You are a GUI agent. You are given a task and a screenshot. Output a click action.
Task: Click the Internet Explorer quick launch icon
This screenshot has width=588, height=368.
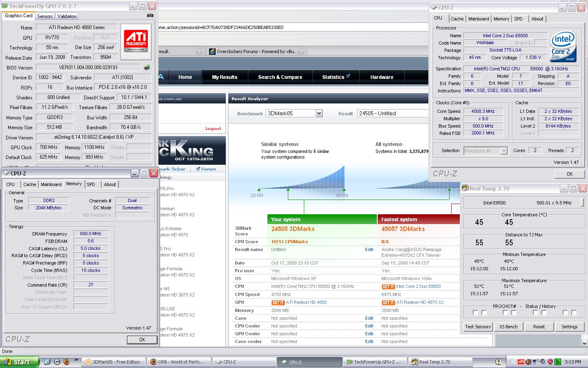47,361
